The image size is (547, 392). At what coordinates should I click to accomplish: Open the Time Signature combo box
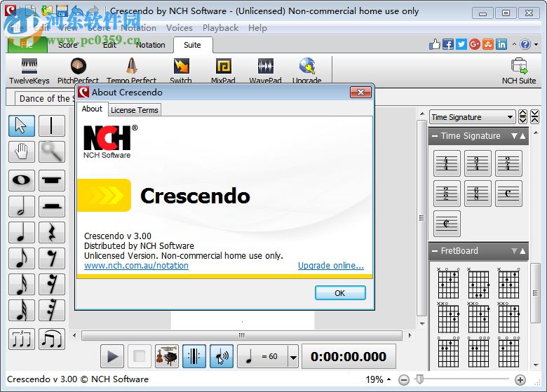(x=472, y=117)
